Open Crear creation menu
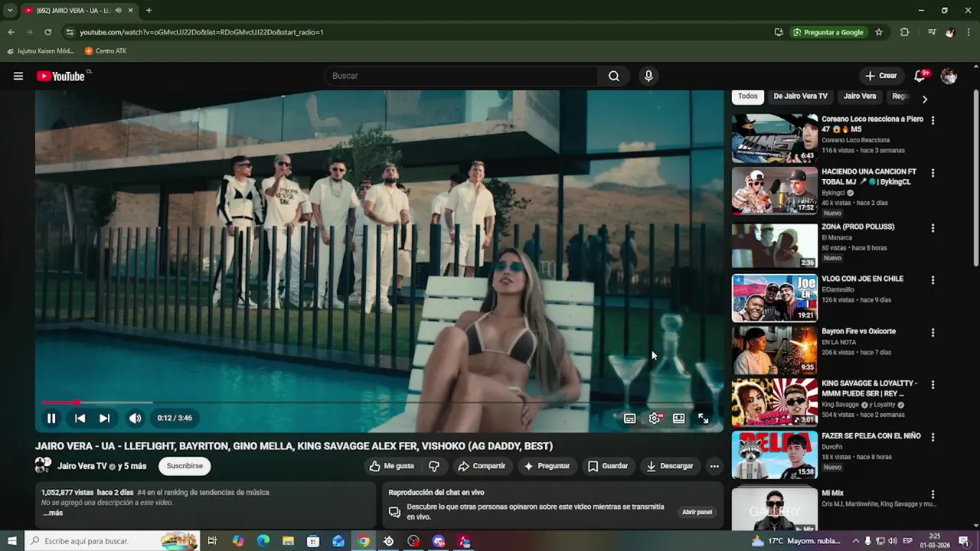980x551 pixels. tap(880, 76)
